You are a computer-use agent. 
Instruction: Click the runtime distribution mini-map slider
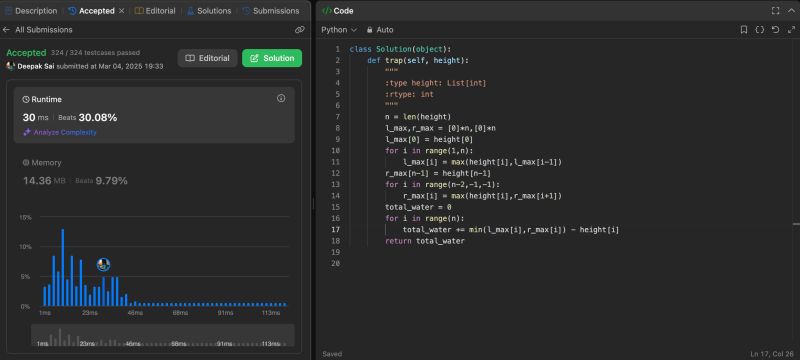(163, 336)
